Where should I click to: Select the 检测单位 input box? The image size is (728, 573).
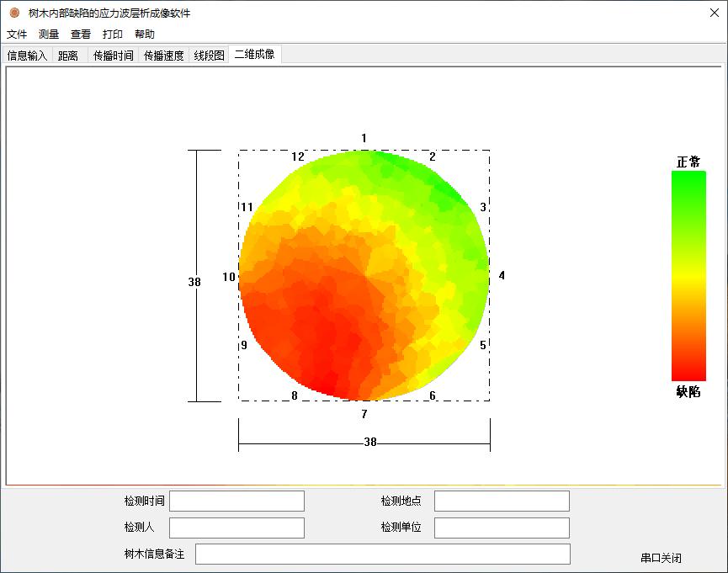pyautogui.click(x=502, y=528)
